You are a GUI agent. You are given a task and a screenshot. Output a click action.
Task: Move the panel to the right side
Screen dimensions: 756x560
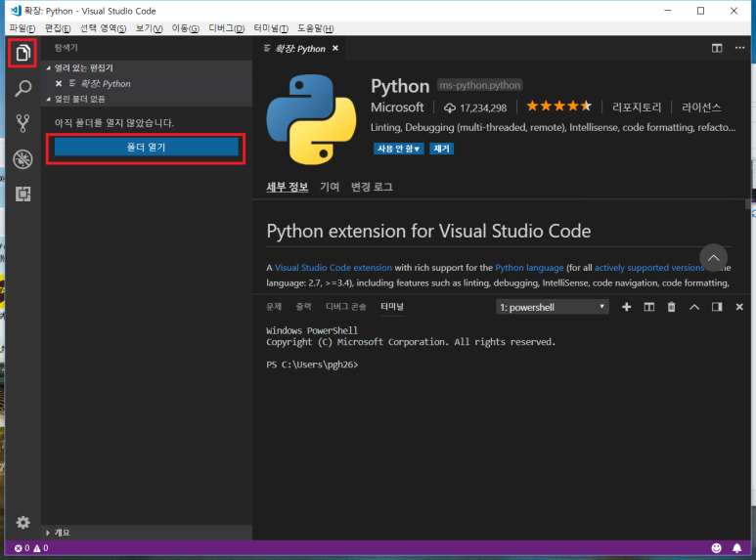coord(717,307)
